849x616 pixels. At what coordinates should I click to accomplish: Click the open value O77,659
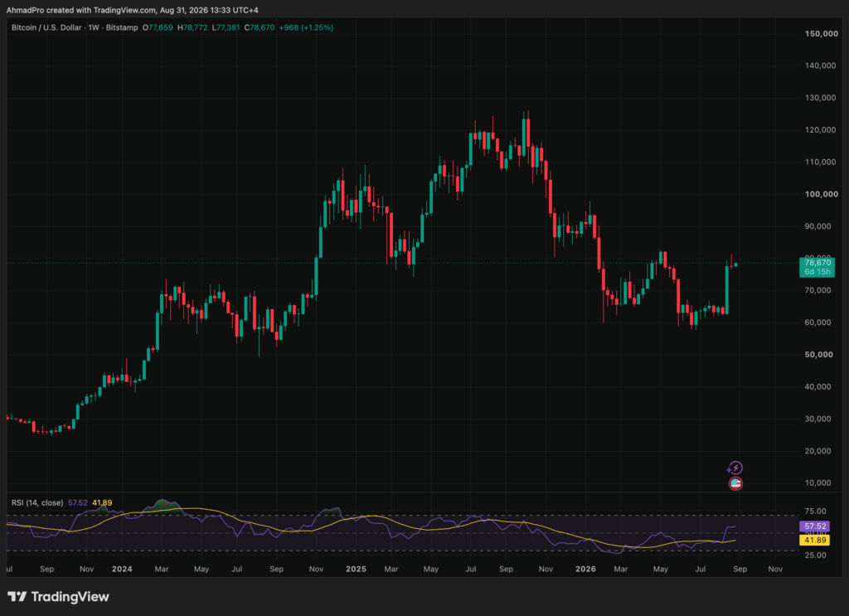point(158,27)
